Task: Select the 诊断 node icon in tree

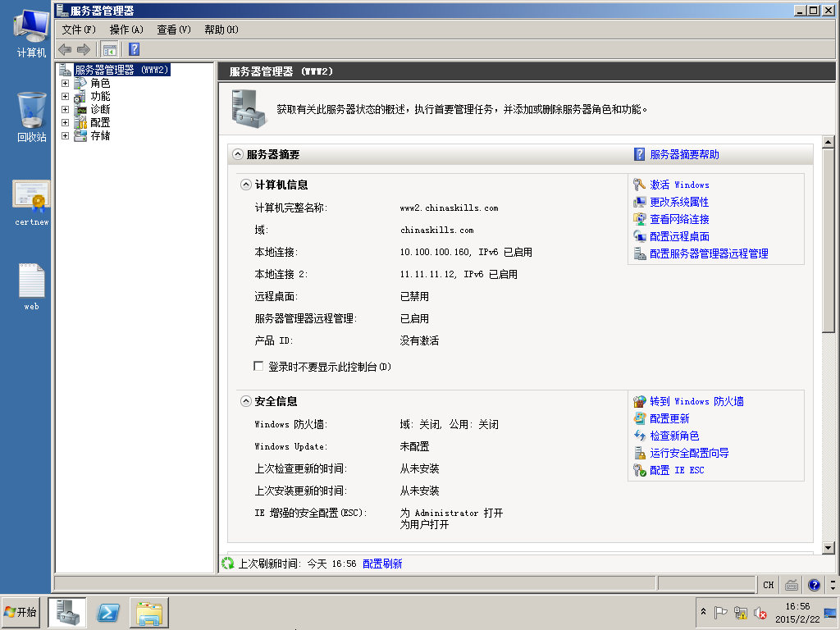Action: [x=80, y=109]
